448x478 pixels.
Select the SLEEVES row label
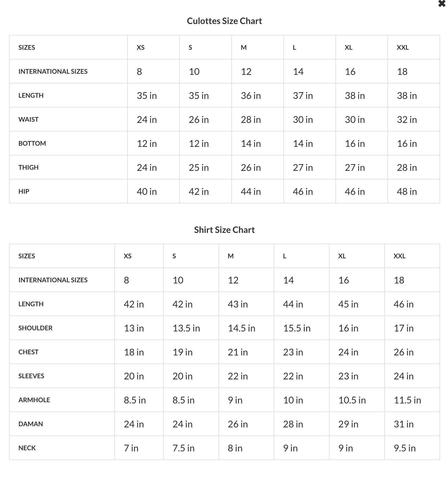(31, 376)
